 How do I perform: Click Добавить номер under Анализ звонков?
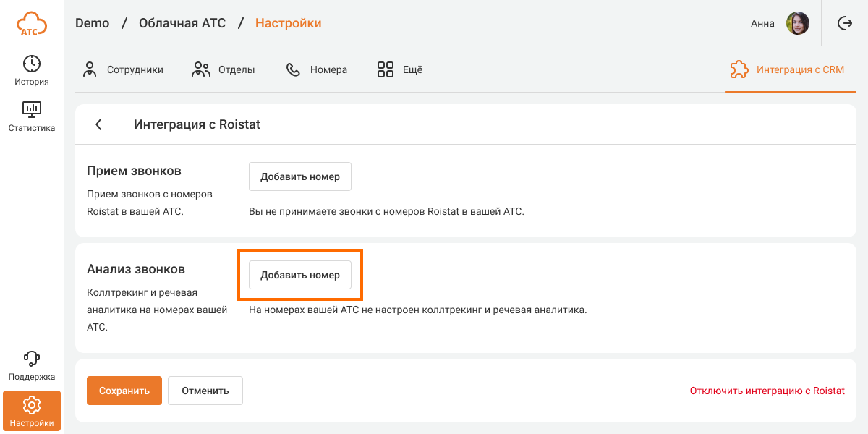click(300, 275)
